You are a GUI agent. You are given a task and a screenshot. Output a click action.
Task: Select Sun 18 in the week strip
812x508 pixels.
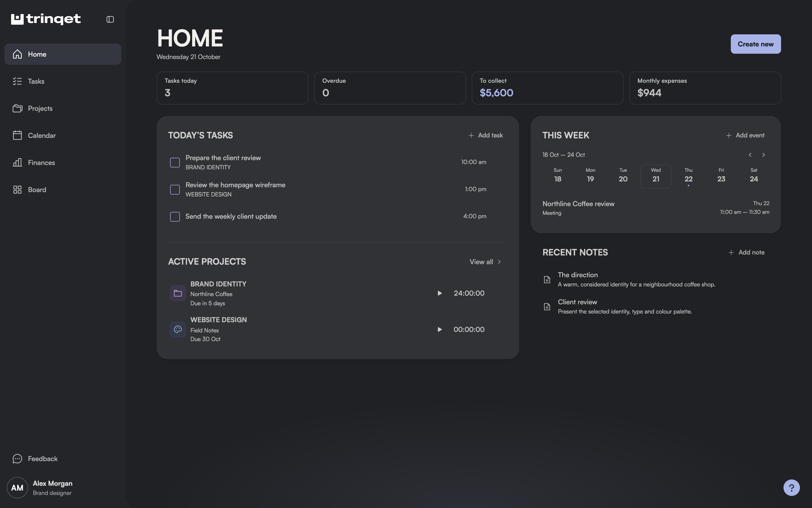pyautogui.click(x=558, y=176)
